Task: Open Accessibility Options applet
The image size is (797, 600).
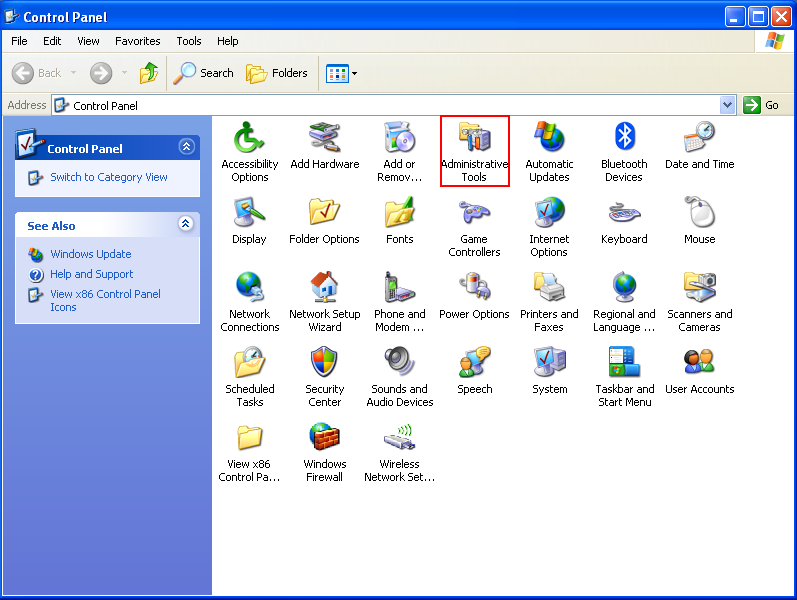Action: click(x=250, y=152)
